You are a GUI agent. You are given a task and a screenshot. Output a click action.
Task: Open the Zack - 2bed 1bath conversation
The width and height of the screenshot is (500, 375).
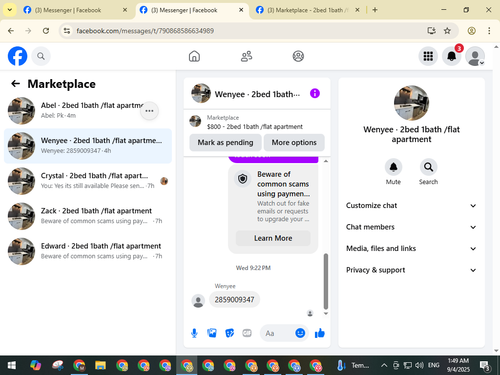88,216
